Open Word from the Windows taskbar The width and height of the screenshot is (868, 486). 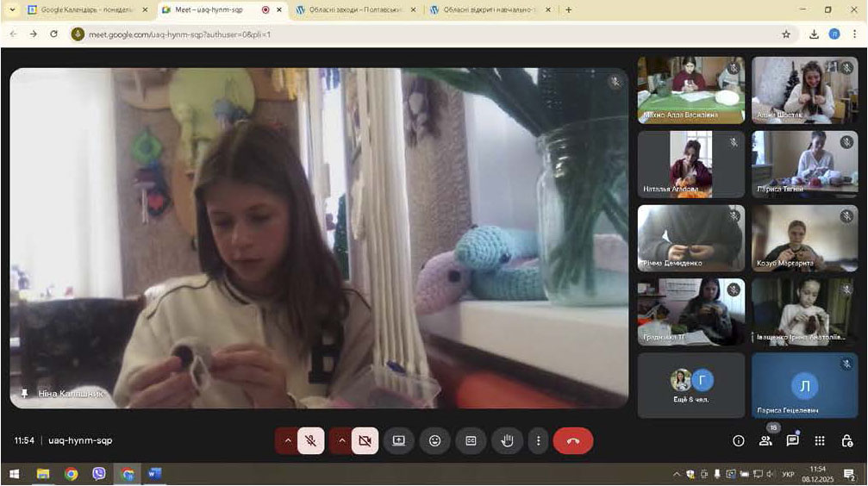[155, 473]
